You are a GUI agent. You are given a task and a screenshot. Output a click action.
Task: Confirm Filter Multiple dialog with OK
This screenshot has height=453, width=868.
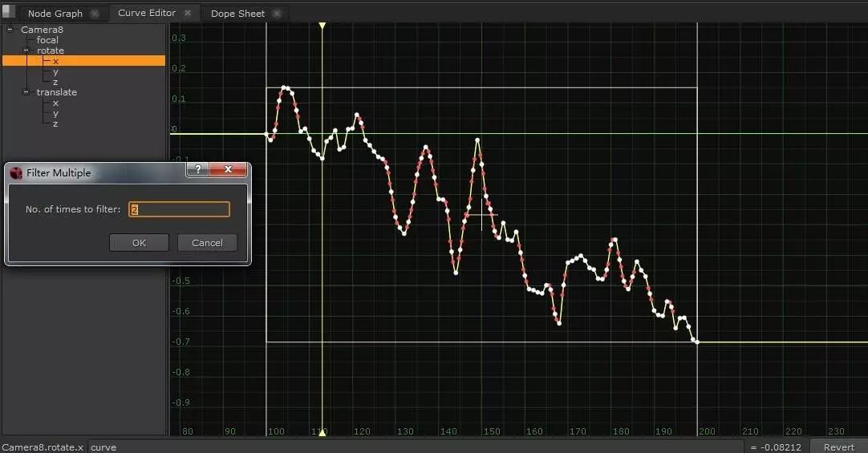139,243
